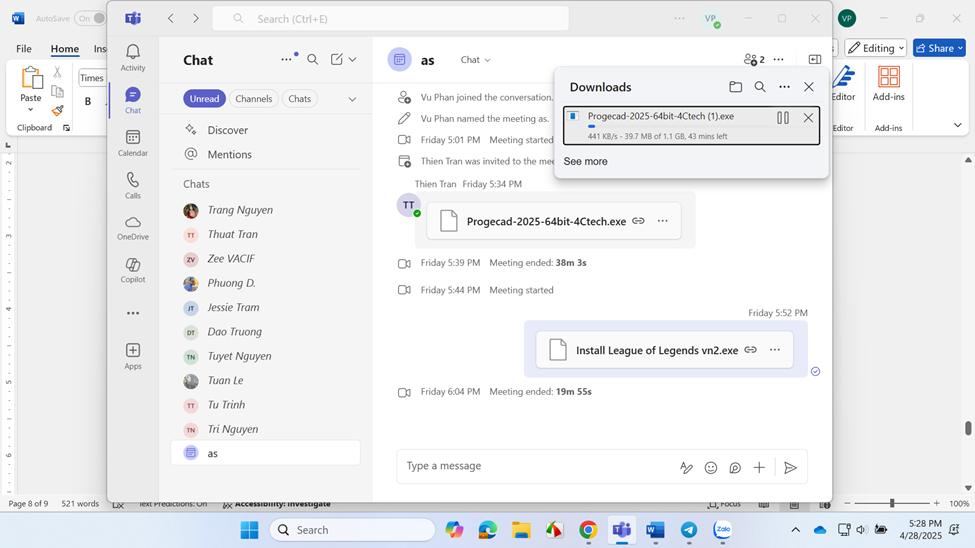Select the Channels filter pill
Screen dimensions: 975x548
(254, 99)
